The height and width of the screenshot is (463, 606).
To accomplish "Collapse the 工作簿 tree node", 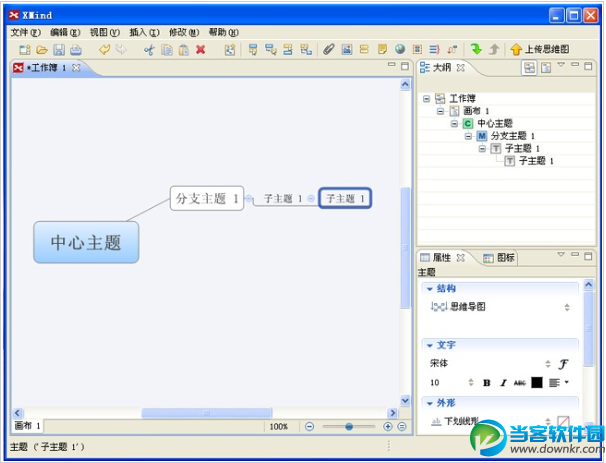I will (426, 99).
